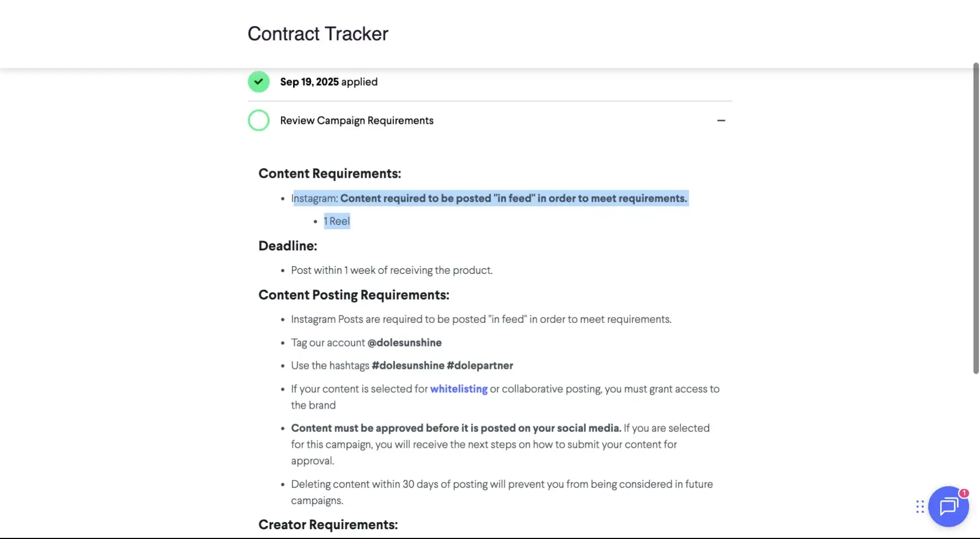Click the Content Requirements heading
Image resolution: width=980 pixels, height=539 pixels.
(x=329, y=173)
